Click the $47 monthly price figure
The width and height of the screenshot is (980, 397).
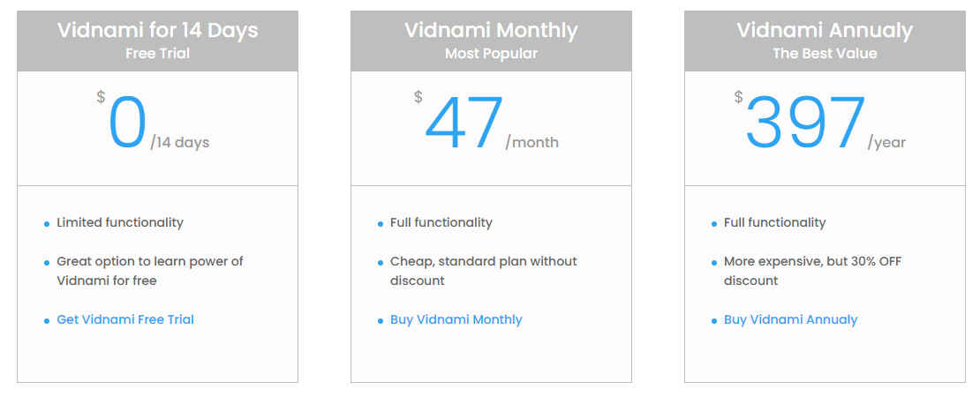coord(464,124)
